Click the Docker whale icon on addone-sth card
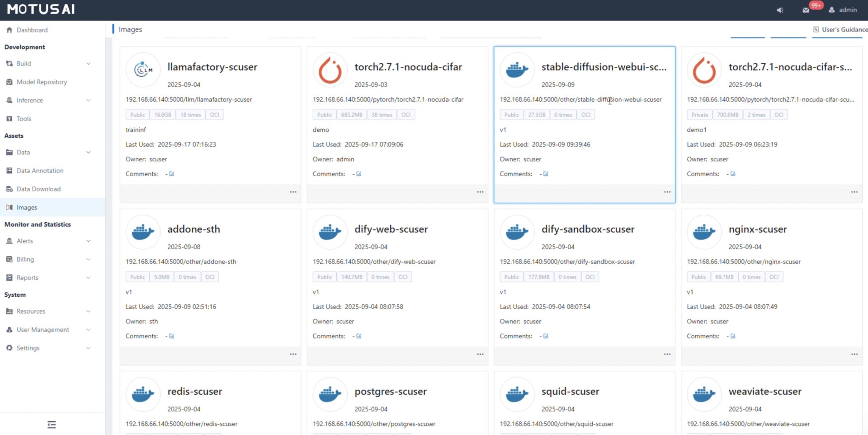Image resolution: width=868 pixels, height=435 pixels. pyautogui.click(x=143, y=232)
